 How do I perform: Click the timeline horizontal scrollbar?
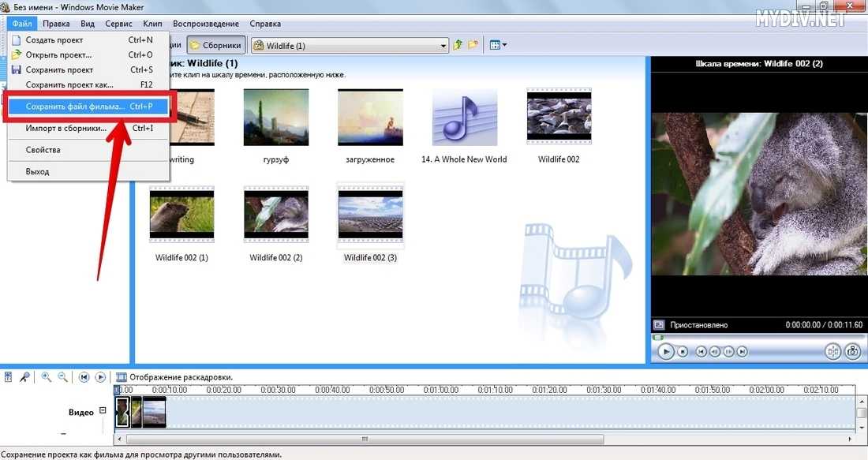click(363, 439)
